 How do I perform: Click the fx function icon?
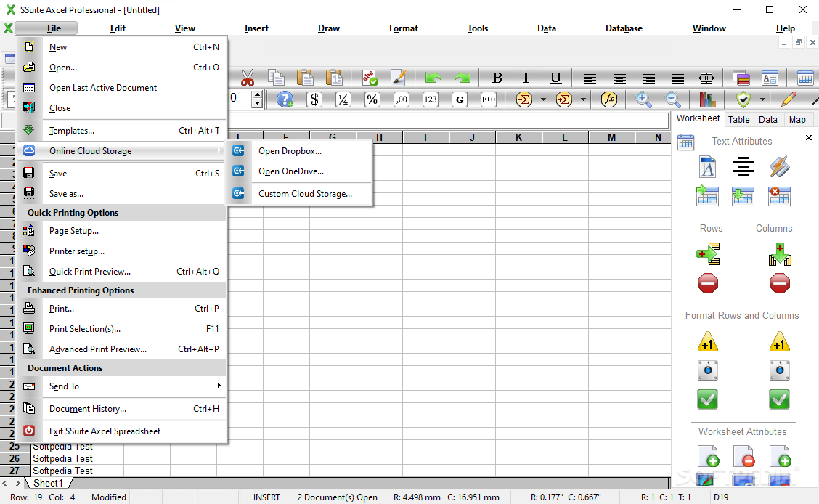609,99
